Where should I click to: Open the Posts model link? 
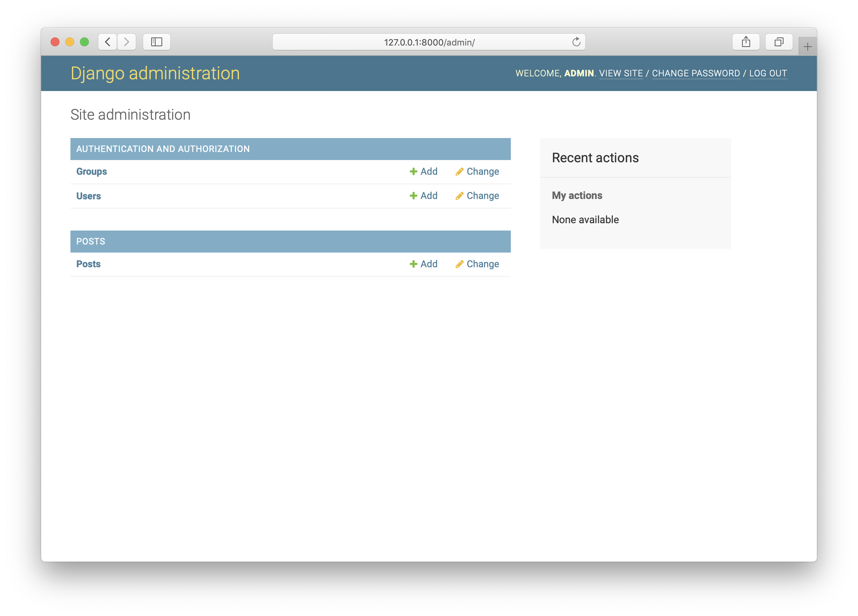88,264
